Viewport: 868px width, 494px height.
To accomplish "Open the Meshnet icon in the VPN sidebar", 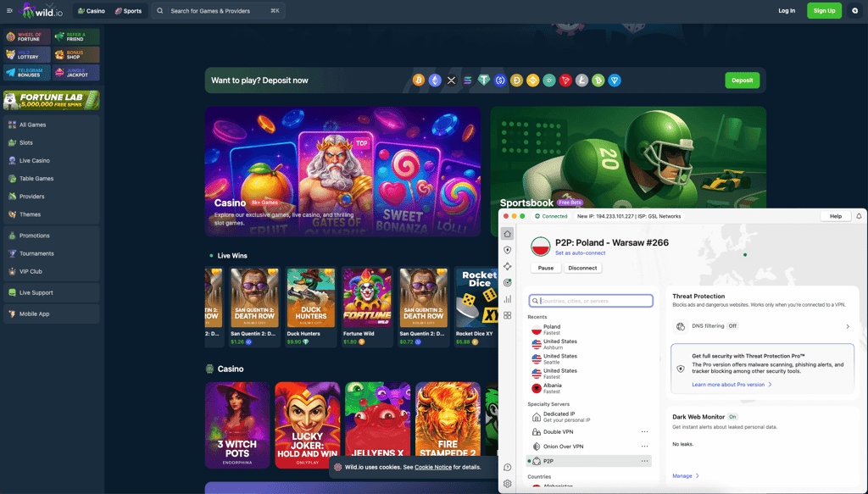I will click(507, 266).
